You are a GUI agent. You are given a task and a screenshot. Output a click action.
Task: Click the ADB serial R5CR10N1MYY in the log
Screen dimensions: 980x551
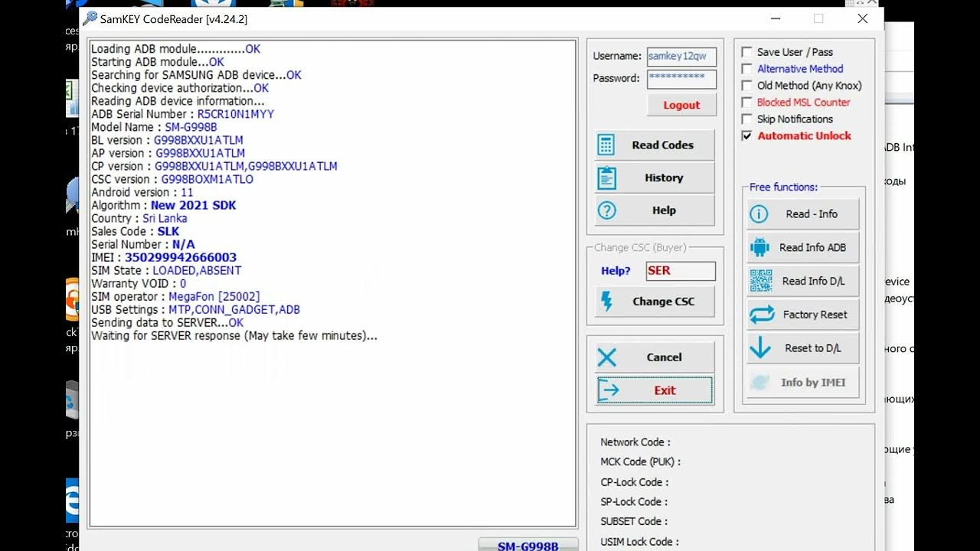pos(236,114)
